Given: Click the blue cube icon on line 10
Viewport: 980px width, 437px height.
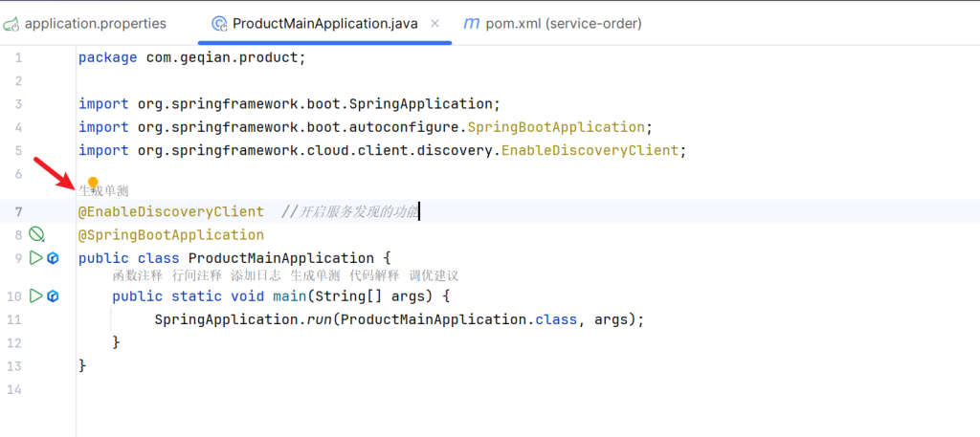Looking at the screenshot, I should click(x=54, y=296).
